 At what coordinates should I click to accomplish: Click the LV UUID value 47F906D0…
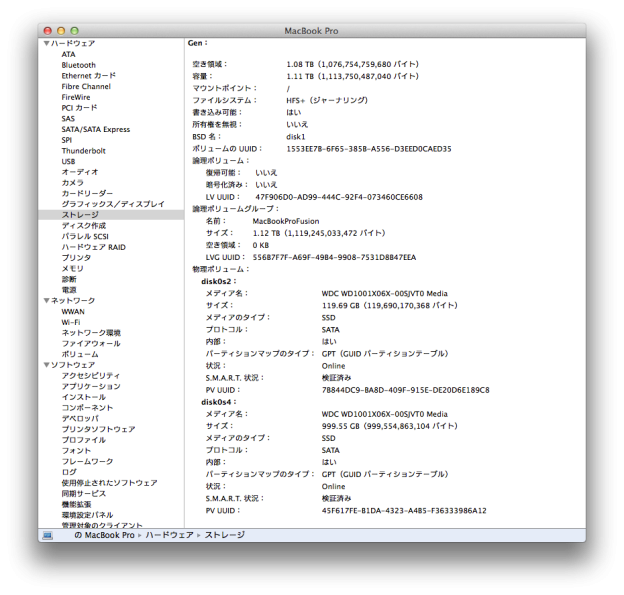(339, 197)
